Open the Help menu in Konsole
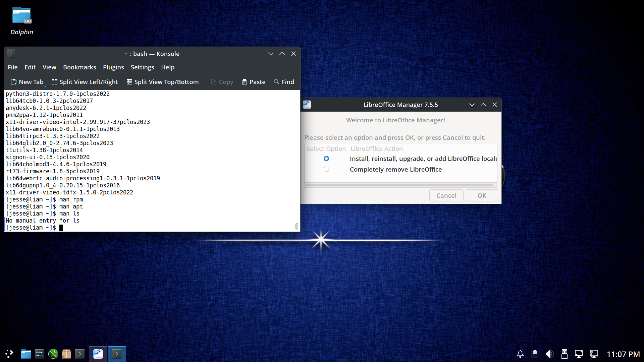This screenshot has height=362, width=644. 168,67
